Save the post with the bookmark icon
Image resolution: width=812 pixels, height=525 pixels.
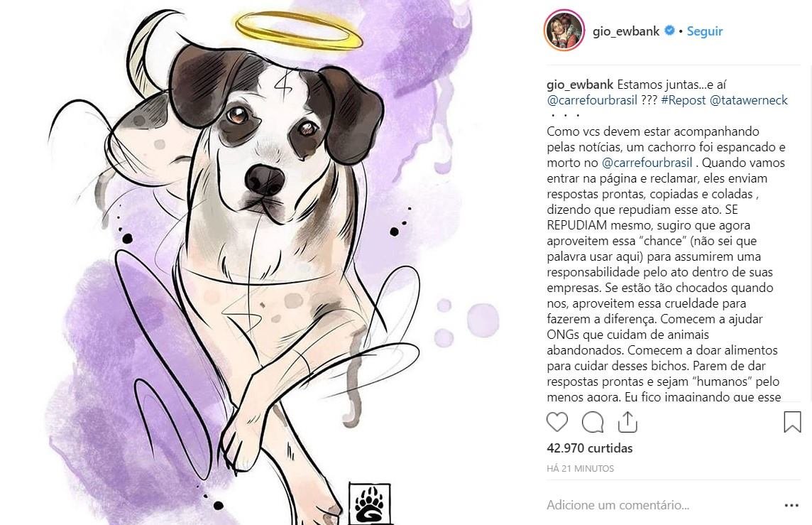(x=792, y=422)
